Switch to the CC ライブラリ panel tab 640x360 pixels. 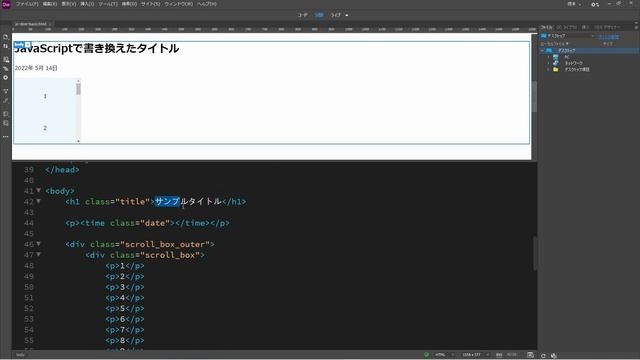[567, 27]
